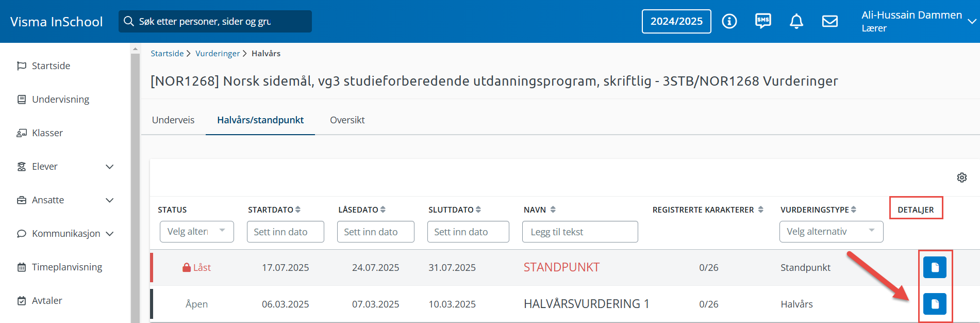Open table settings gear icon
Viewport: 980px width, 323px height.
[x=962, y=177]
